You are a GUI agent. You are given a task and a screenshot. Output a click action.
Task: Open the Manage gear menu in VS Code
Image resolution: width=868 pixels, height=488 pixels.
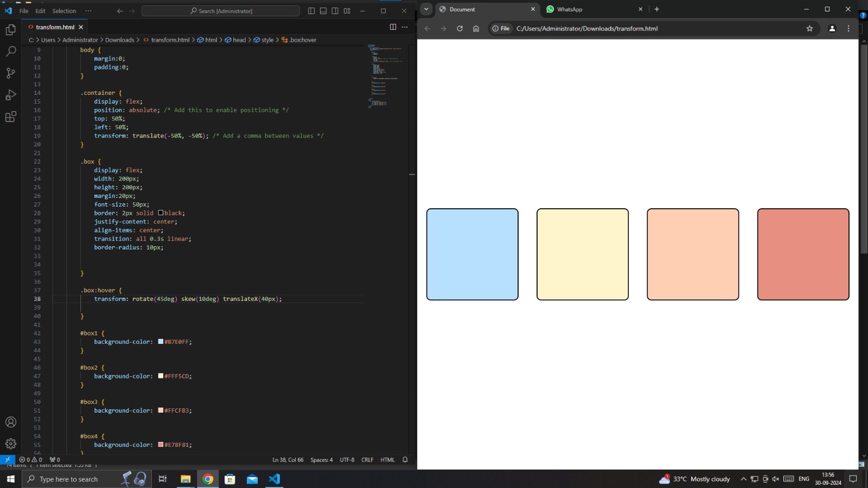pyautogui.click(x=10, y=444)
